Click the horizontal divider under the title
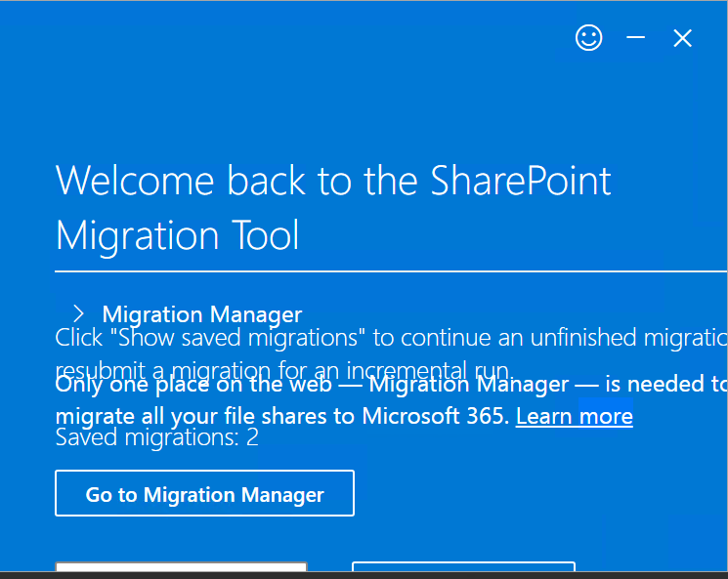Image resolution: width=728 pixels, height=579 pixels. 391,271
